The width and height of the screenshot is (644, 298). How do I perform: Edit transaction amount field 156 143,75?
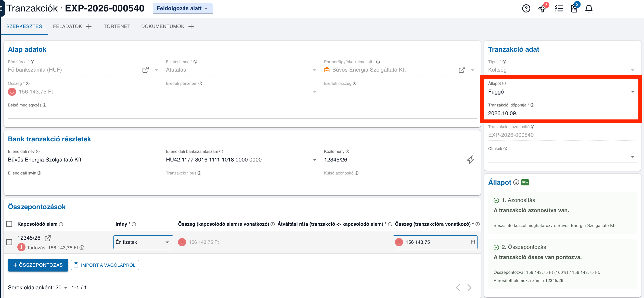point(435,242)
